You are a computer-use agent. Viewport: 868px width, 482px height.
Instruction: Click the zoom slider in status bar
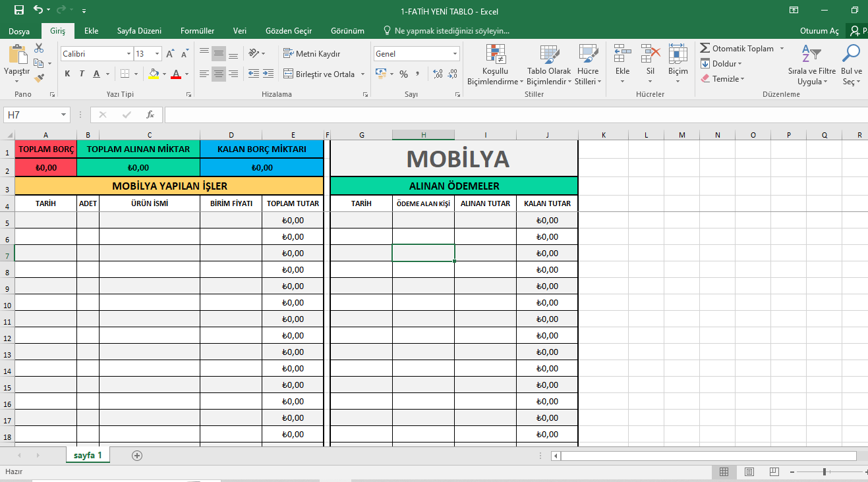click(x=825, y=471)
